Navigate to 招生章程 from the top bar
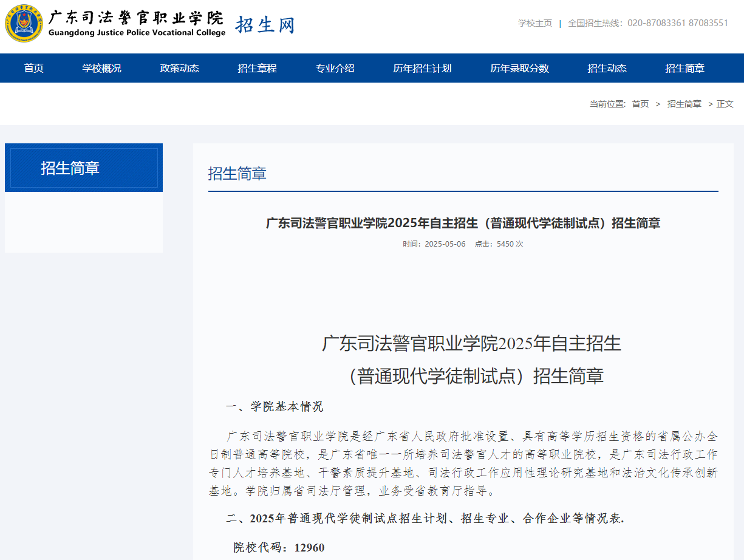744x560 pixels. (x=256, y=68)
